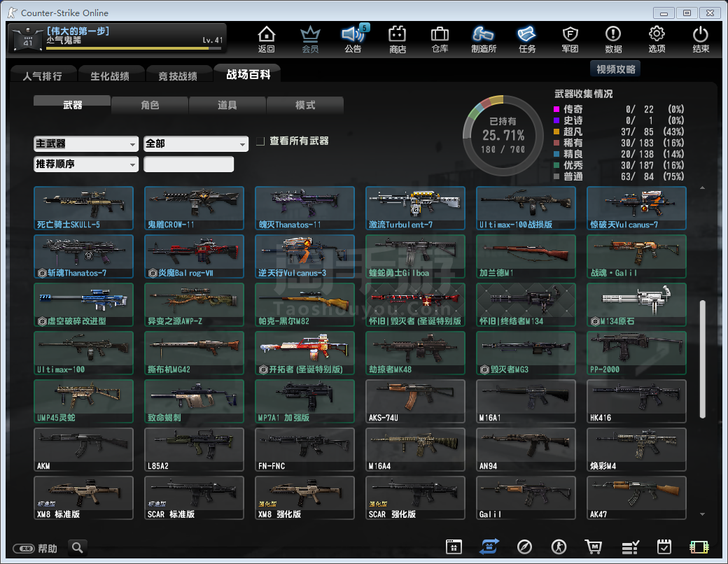The image size is (728, 564).
Task: Select the AK47 weapon card
Action: (x=636, y=498)
